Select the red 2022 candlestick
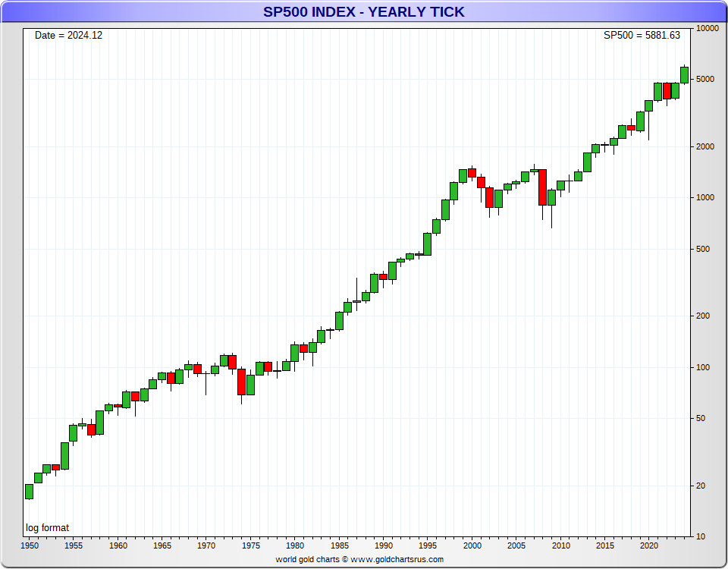This screenshot has height=569, width=728. click(x=667, y=90)
